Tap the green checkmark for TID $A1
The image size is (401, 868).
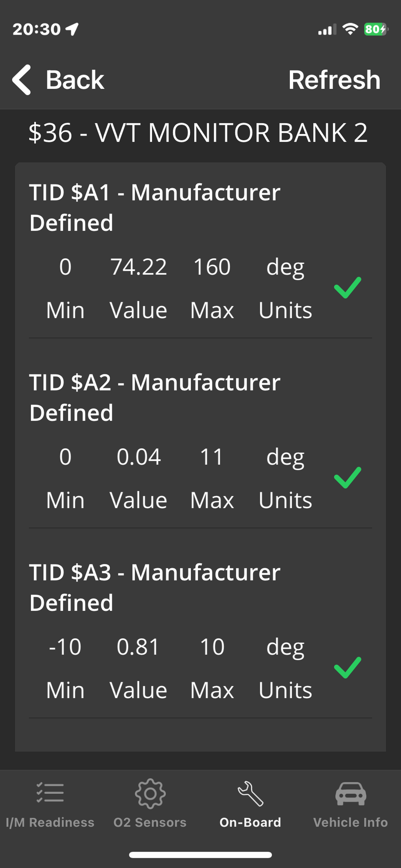click(x=347, y=288)
